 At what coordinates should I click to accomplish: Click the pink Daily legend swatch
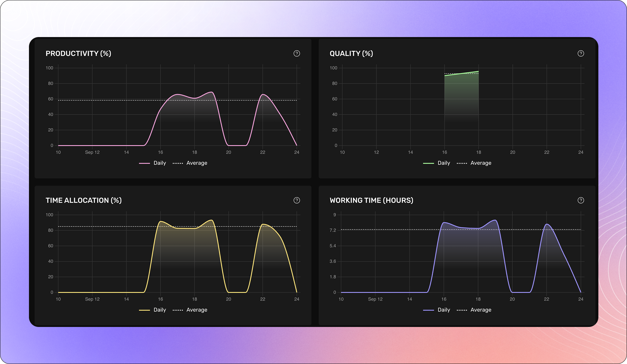coord(144,163)
